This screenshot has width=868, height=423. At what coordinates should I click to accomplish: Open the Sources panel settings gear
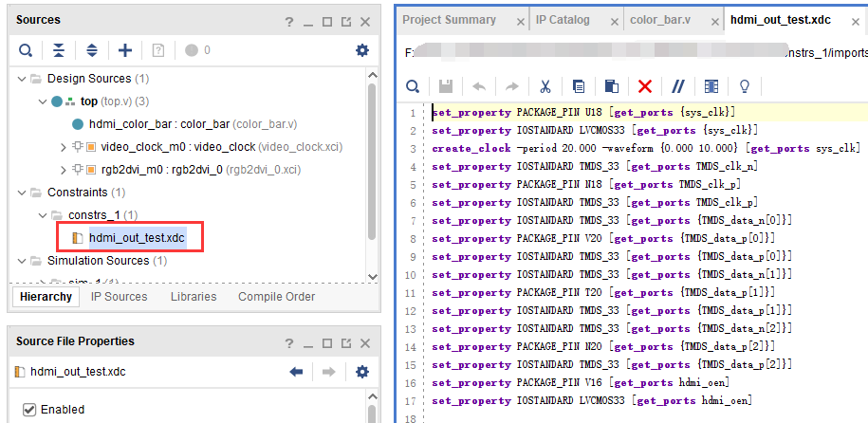pyautogui.click(x=362, y=51)
